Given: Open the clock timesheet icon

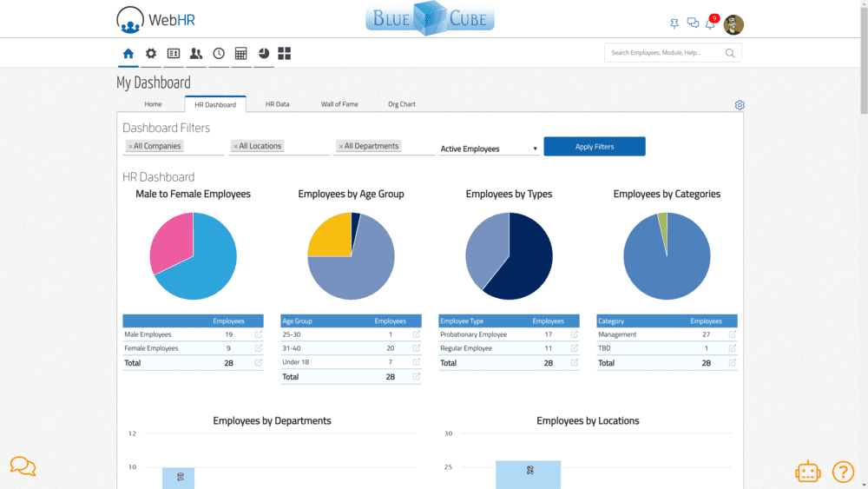Looking at the screenshot, I should [219, 54].
